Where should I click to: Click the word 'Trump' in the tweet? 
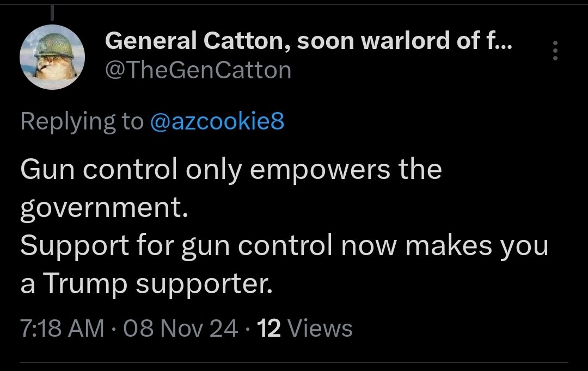pyautogui.click(x=85, y=283)
